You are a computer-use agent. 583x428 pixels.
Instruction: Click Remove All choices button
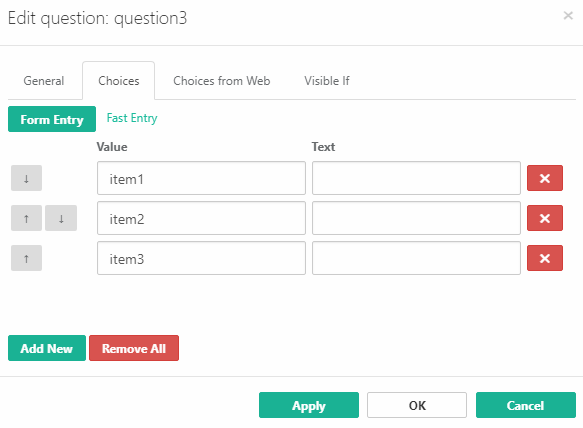click(x=134, y=348)
